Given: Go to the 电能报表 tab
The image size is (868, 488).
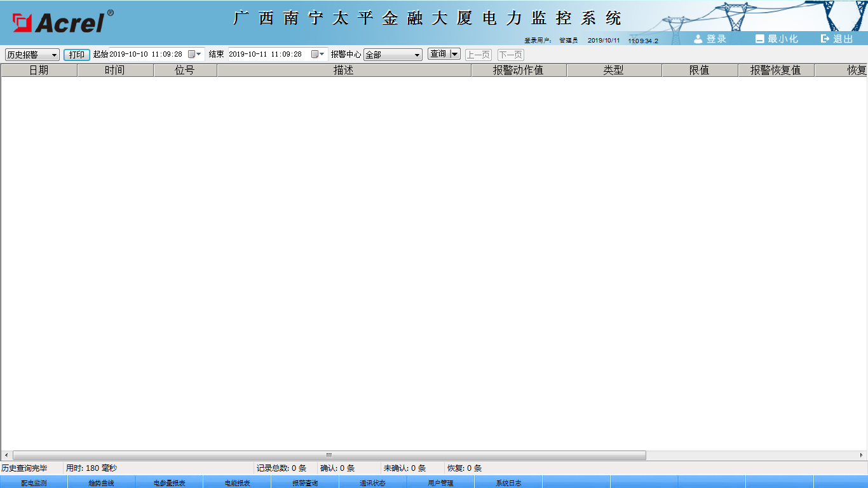Looking at the screenshot, I should [237, 483].
